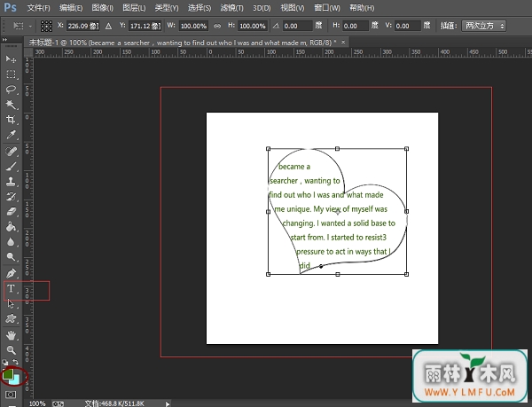Click the Ps application logo
532x407 pixels.
pyautogui.click(x=10, y=7)
